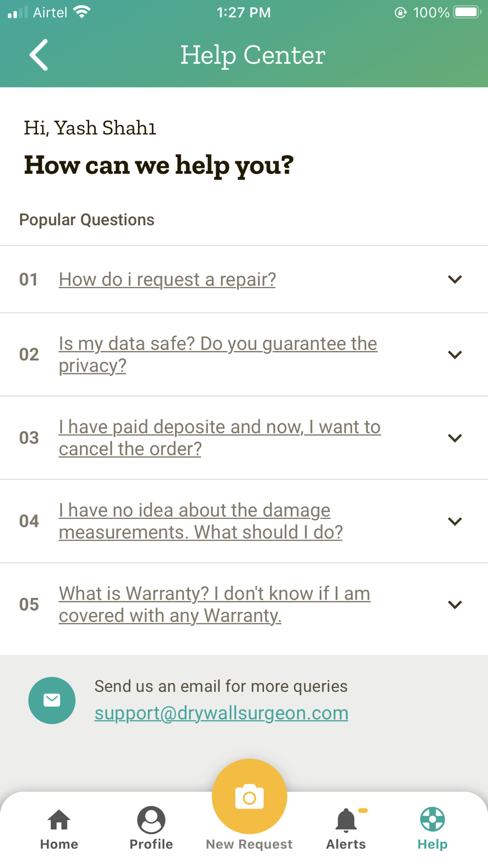Tap support@drywallsurgeon.com email link
The image size is (488, 868).
tap(221, 713)
